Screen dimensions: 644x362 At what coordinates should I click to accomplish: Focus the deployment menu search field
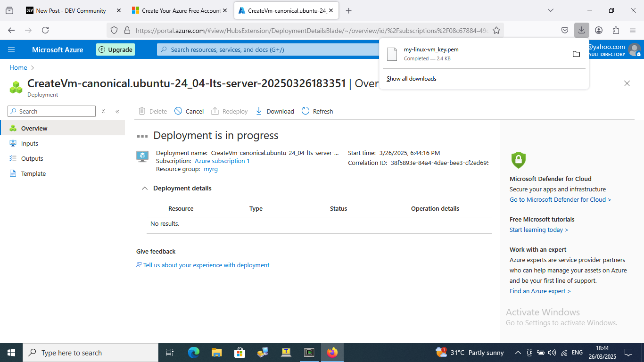point(52,111)
